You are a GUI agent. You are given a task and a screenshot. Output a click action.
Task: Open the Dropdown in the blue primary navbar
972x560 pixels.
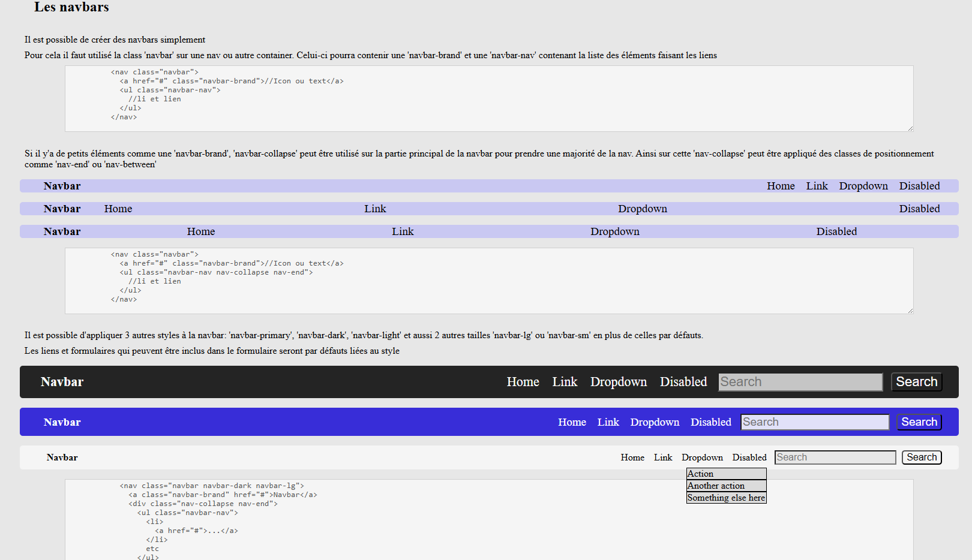click(x=655, y=422)
